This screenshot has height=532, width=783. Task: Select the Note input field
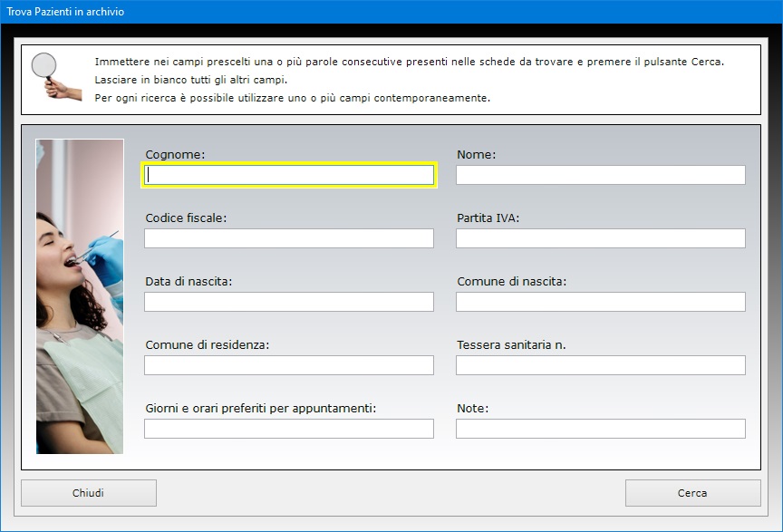click(601, 429)
